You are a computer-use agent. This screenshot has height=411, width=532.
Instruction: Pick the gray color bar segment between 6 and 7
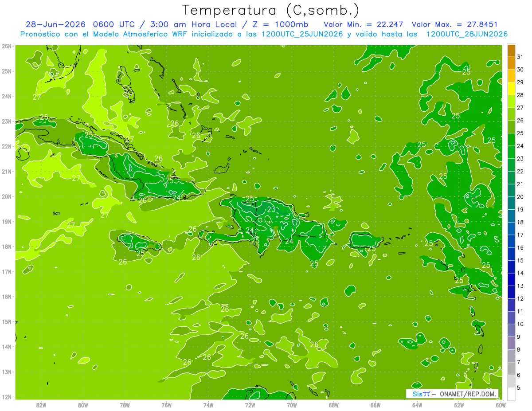click(511, 368)
